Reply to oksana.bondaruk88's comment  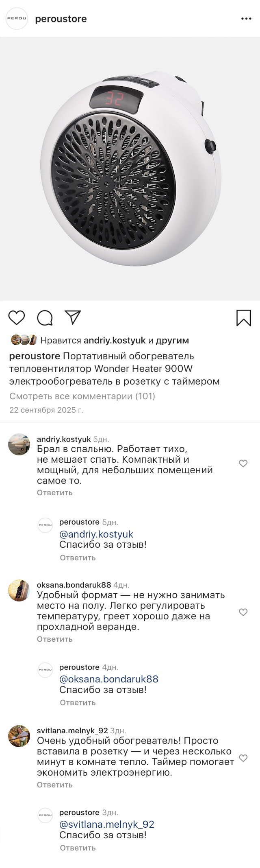(55, 639)
